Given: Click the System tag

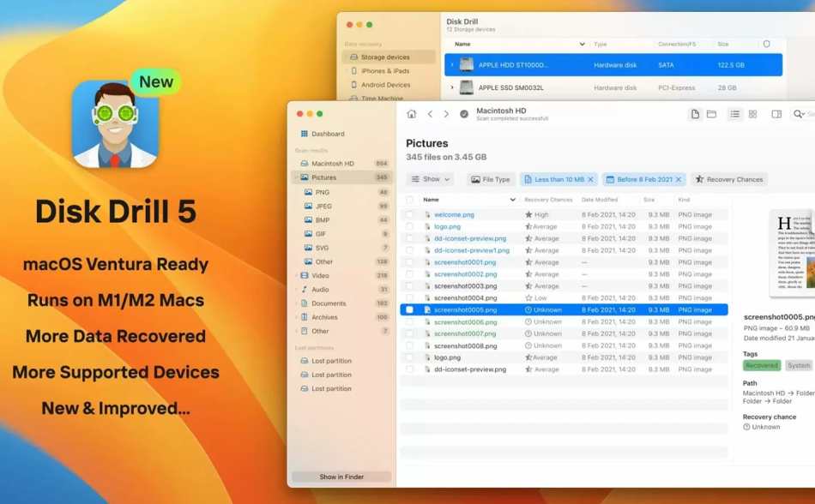Looking at the screenshot, I should tap(799, 365).
